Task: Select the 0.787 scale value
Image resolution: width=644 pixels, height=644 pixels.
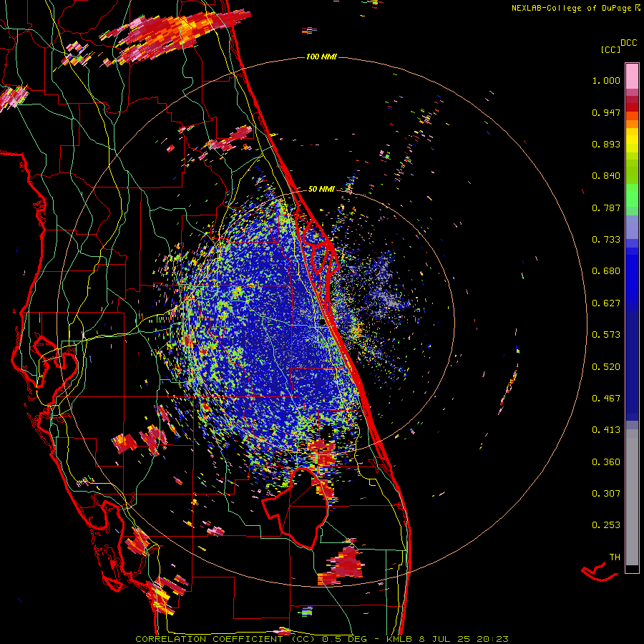Action: (x=606, y=208)
